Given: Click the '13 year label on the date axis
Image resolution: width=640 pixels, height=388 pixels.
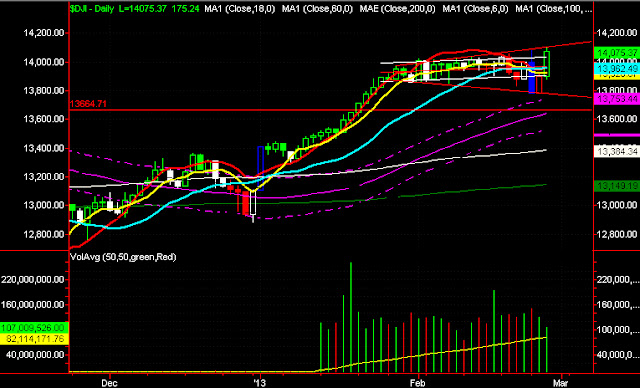Looking at the screenshot, I should point(259,383).
